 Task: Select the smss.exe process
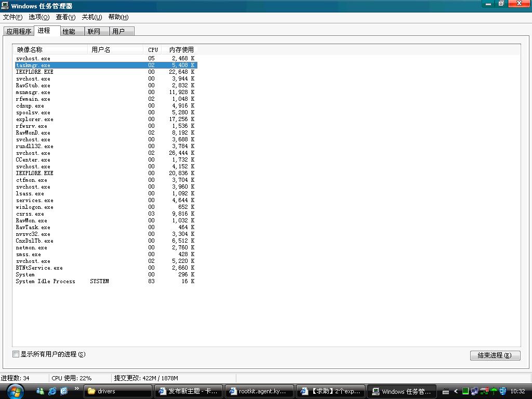click(x=106, y=254)
